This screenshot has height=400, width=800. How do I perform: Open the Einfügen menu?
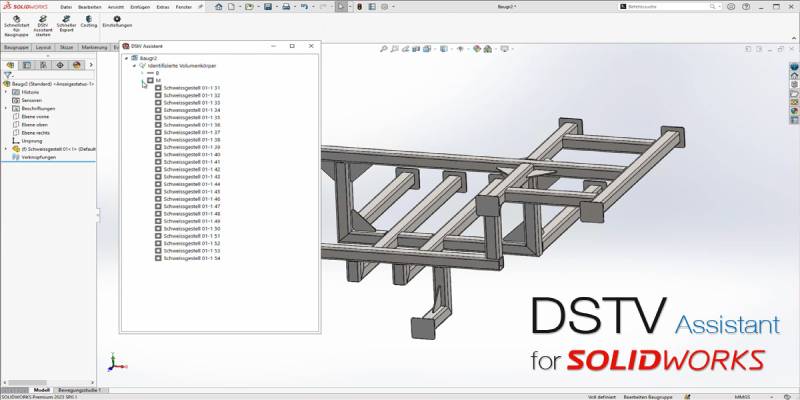(x=140, y=7)
